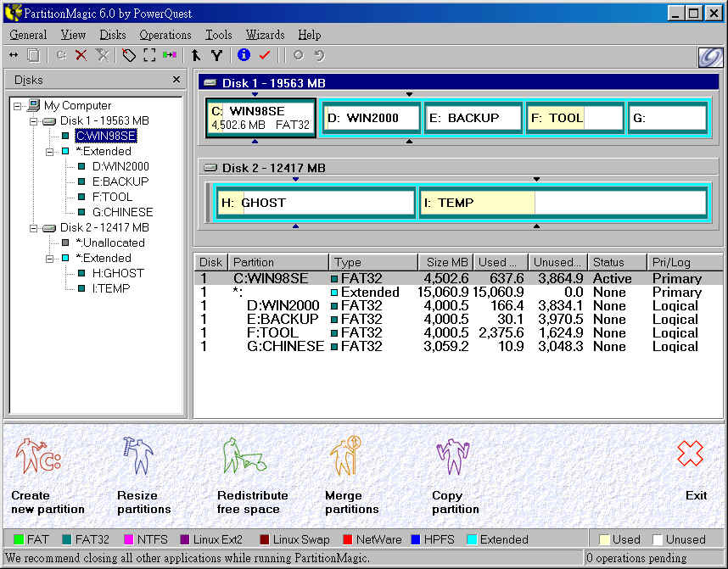The width and height of the screenshot is (728, 569).
Task: Select the D: WIN2000 block in disk map
Action: click(372, 118)
